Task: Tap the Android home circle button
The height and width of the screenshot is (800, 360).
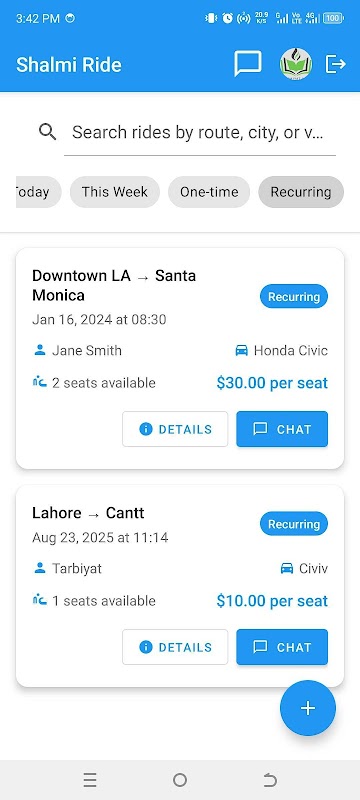Action: pyautogui.click(x=180, y=780)
